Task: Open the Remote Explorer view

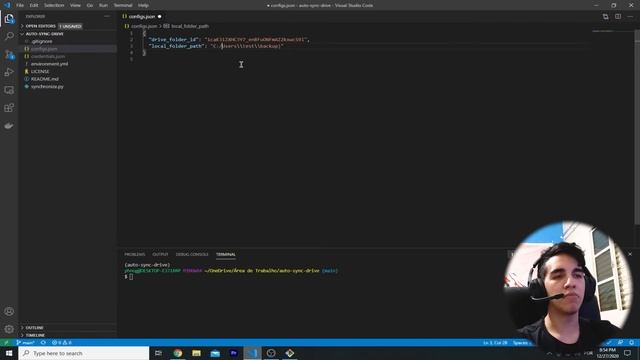Action: point(9,90)
